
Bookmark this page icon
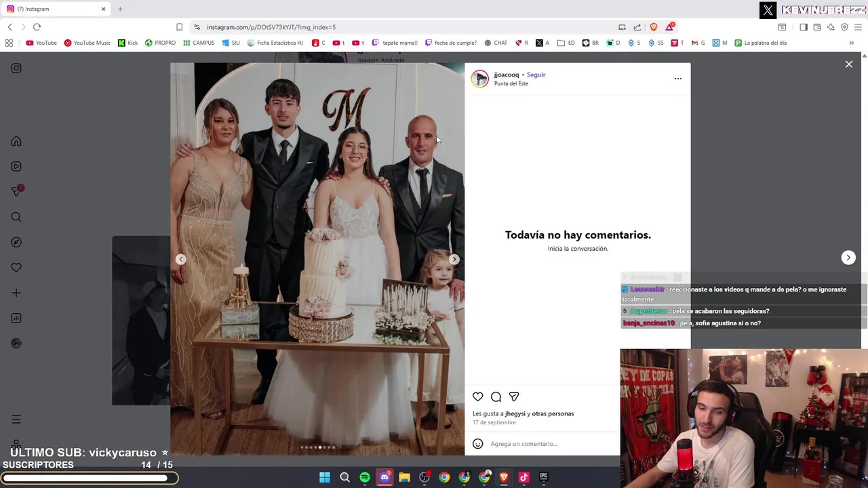[x=179, y=27]
